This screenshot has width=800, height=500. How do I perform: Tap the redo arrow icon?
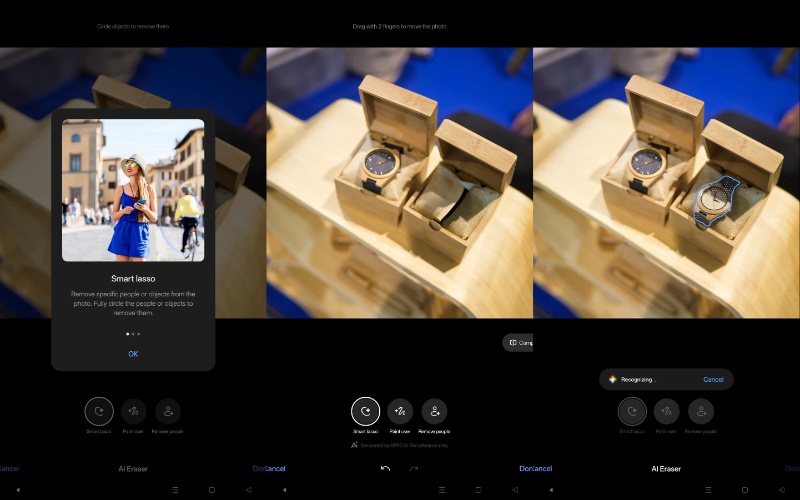[414, 468]
